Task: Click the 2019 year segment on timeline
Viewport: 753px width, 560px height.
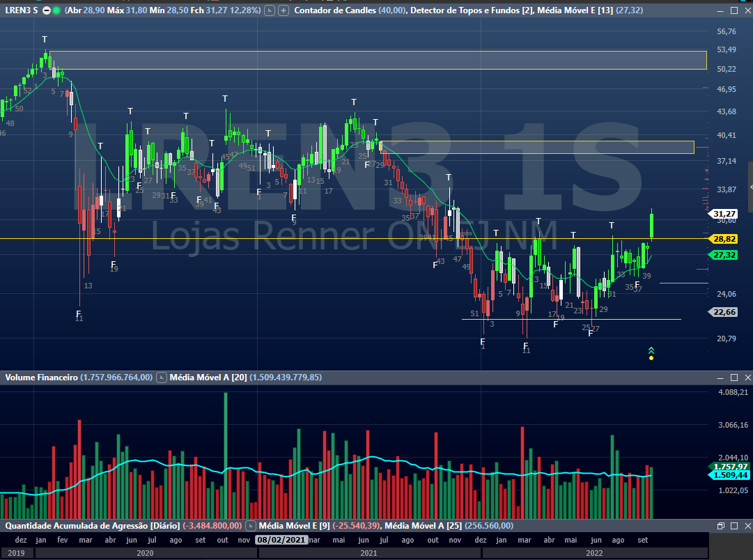Action: (x=16, y=553)
